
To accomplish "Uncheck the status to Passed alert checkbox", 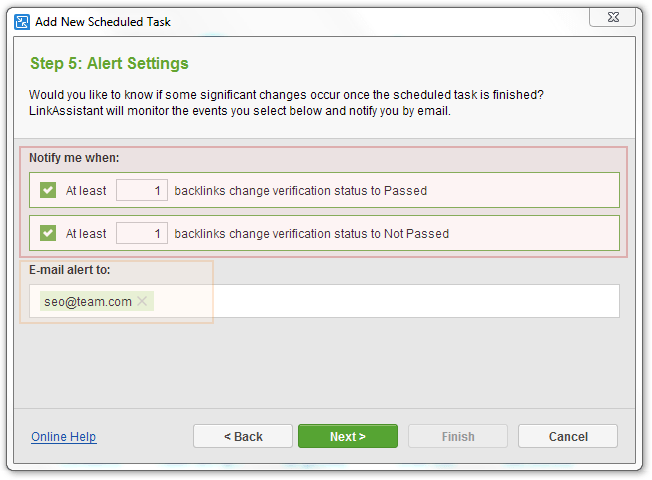I will tap(48, 190).
